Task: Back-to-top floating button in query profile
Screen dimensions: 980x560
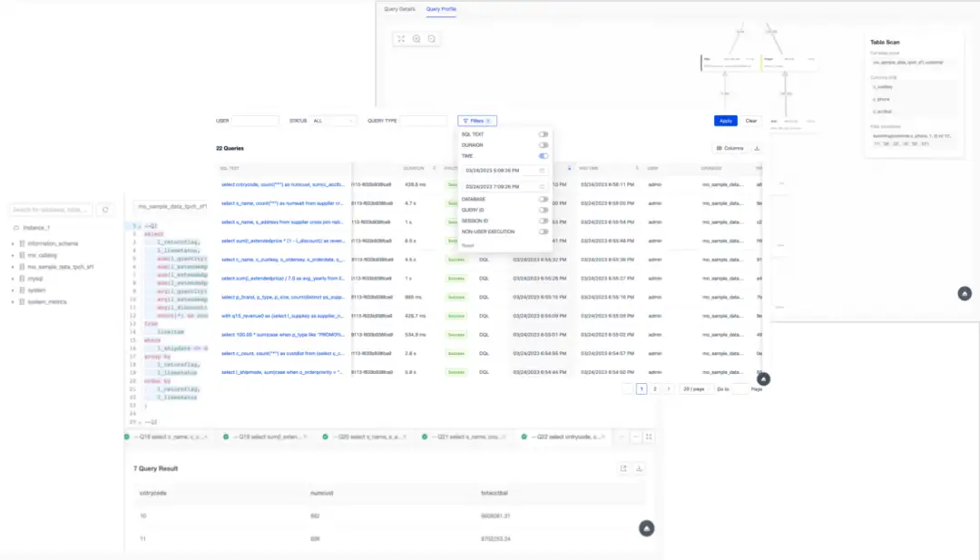Action: (x=965, y=293)
